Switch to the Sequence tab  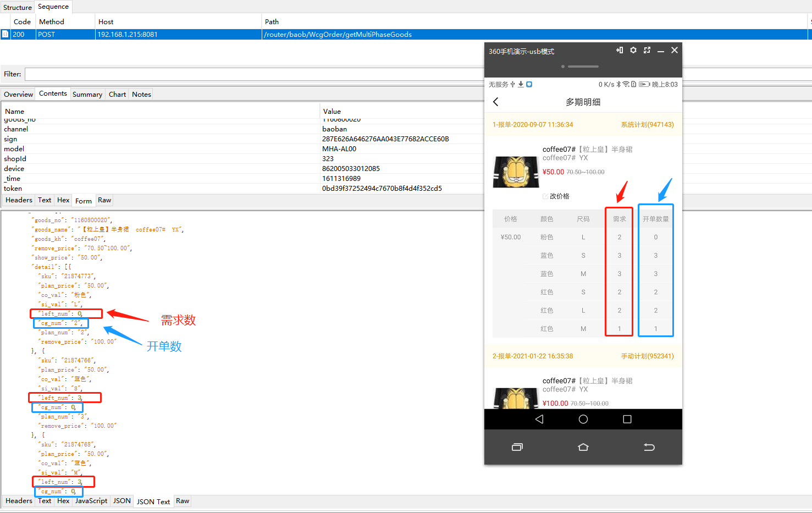point(53,7)
